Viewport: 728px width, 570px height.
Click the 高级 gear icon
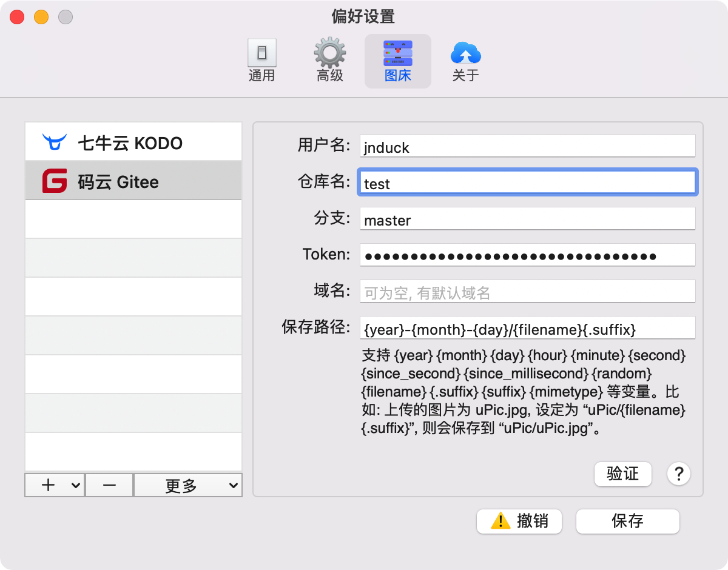tap(329, 53)
